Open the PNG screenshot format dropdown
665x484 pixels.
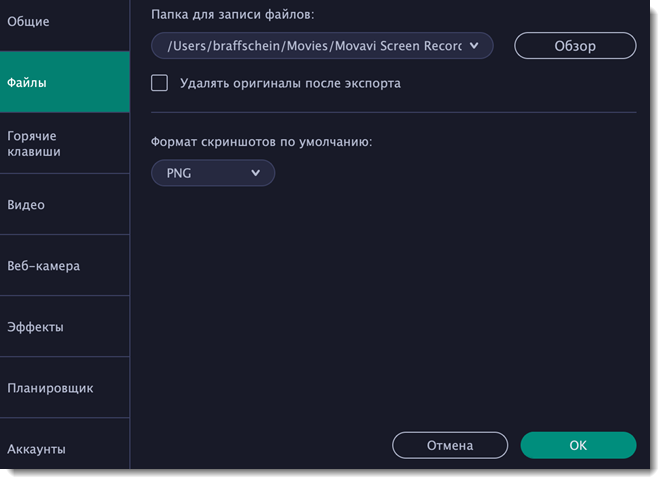(x=212, y=173)
